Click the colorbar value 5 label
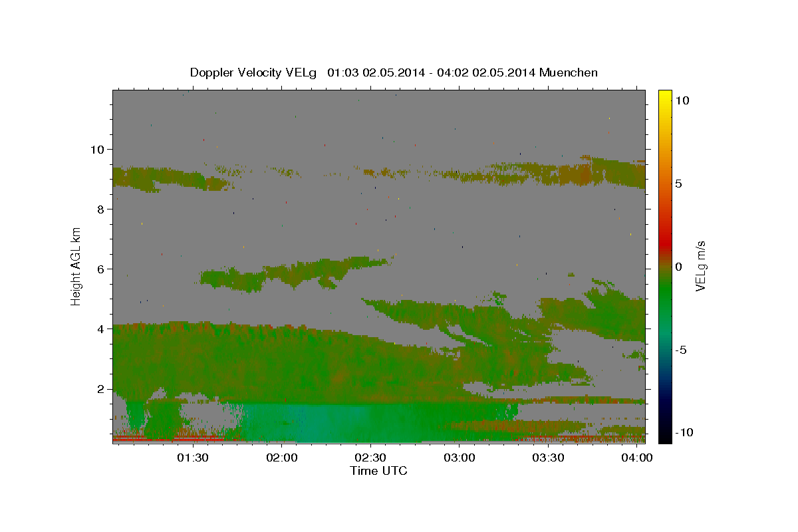The image size is (798, 532). pyautogui.click(x=678, y=183)
